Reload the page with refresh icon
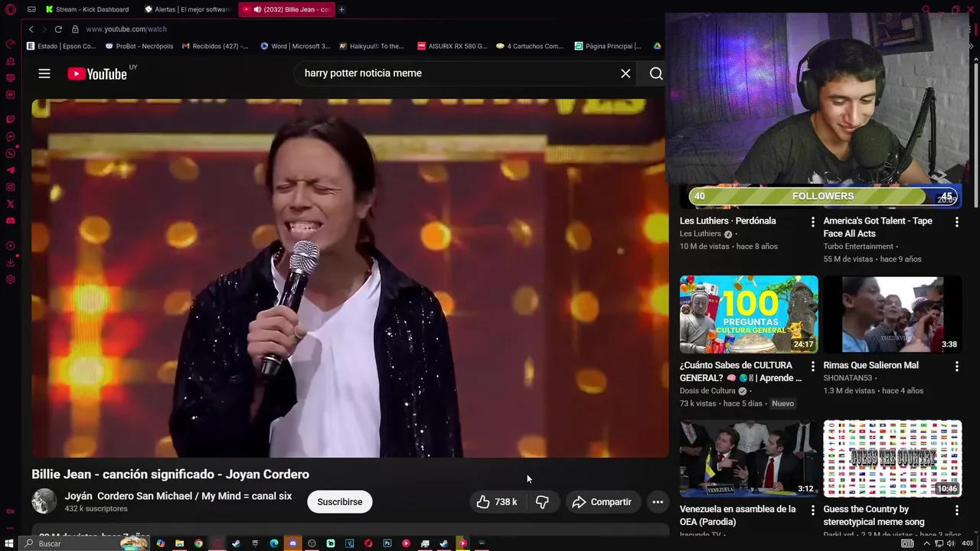This screenshot has width=980, height=551. pyautogui.click(x=57, y=29)
